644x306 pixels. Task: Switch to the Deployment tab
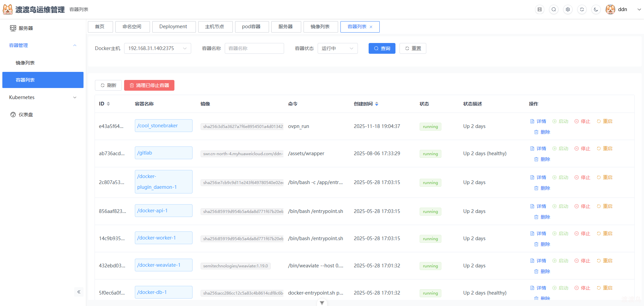coord(173,27)
